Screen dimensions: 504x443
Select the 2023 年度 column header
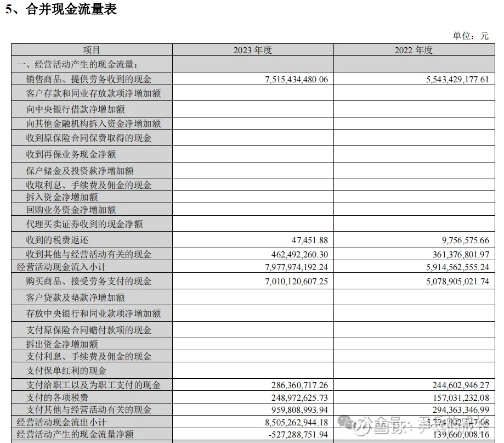253,50
